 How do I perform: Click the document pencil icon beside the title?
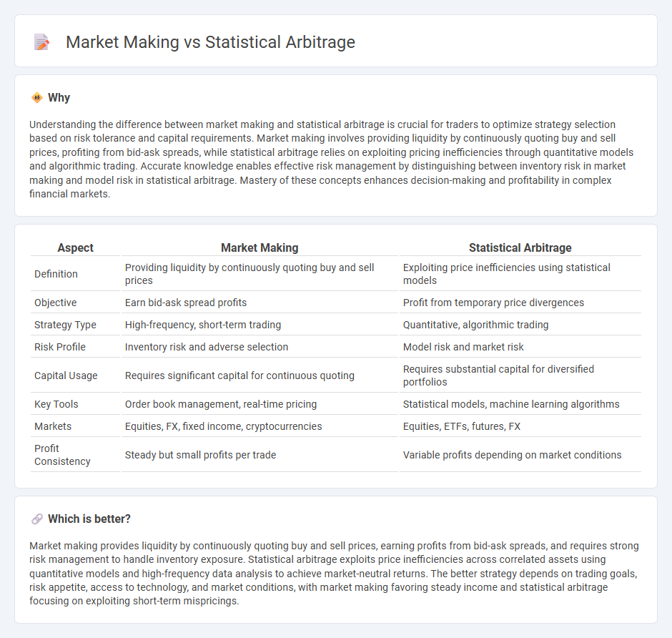(41, 42)
